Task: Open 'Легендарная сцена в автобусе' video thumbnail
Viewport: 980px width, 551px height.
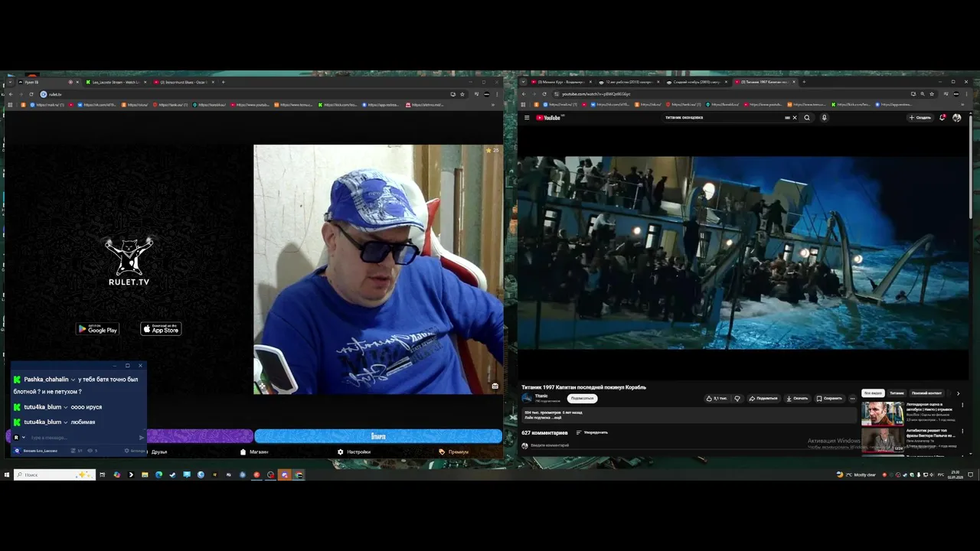Action: 882,413
